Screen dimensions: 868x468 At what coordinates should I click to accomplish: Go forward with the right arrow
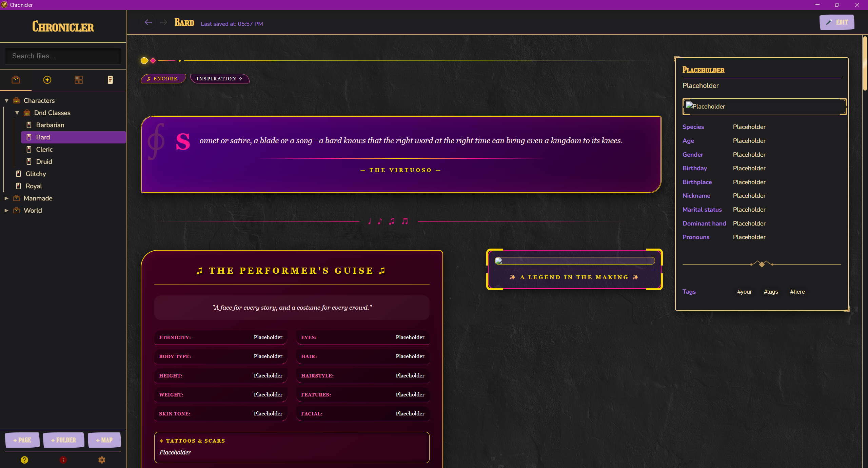coord(163,22)
